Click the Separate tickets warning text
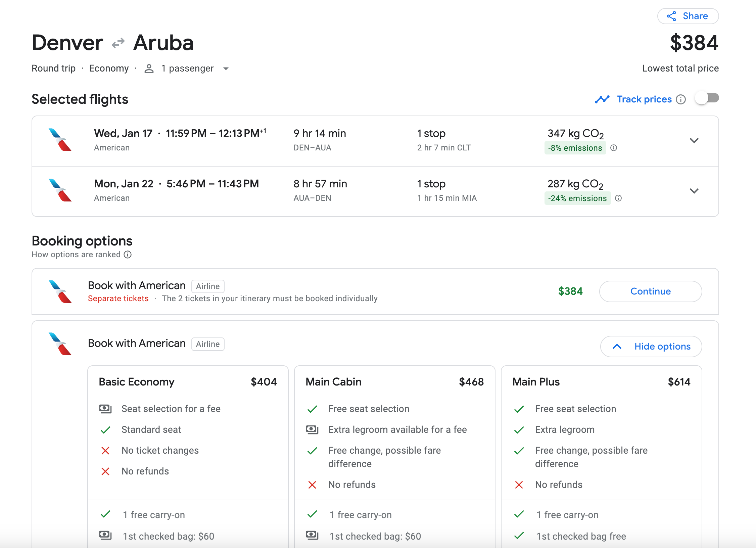 tap(118, 298)
